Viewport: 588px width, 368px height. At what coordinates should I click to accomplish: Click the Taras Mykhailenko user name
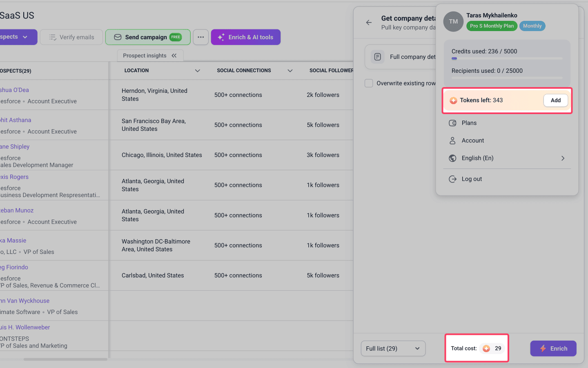pyautogui.click(x=492, y=16)
